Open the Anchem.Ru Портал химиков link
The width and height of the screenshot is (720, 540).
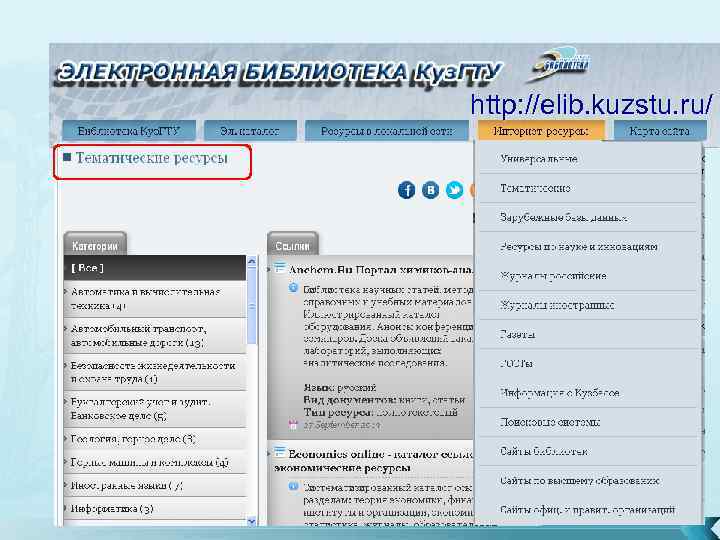[x=381, y=270]
